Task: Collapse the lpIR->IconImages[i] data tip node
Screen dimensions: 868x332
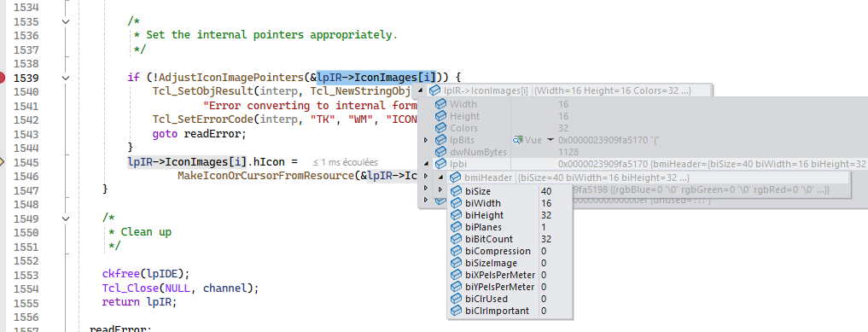Action: (421, 90)
